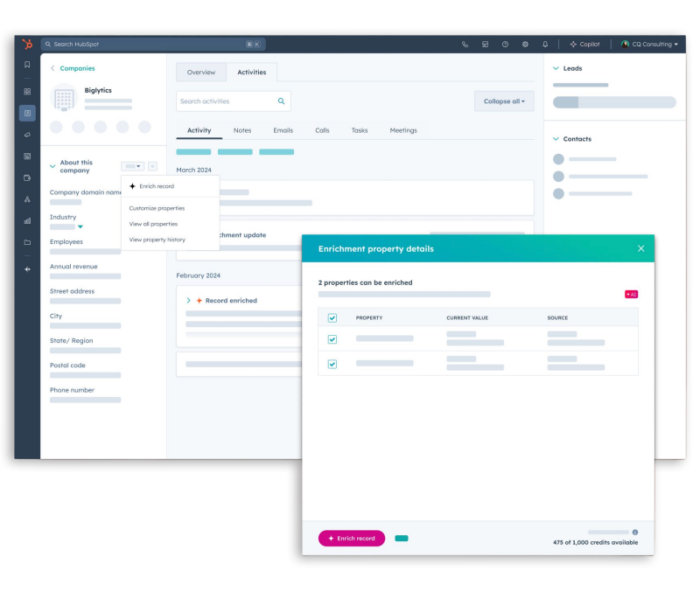This screenshot has height=592, width=700.
Task: Check the teal credits usage indicator
Action: tap(401, 538)
